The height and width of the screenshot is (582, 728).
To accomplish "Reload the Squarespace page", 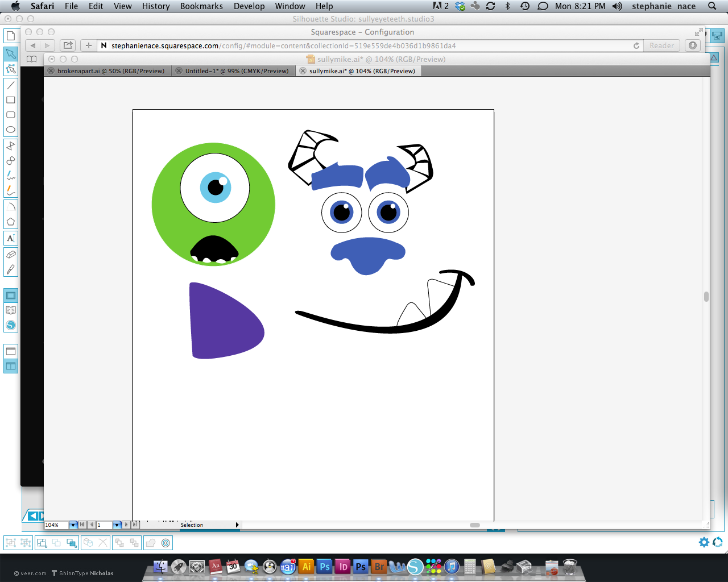I will [636, 45].
